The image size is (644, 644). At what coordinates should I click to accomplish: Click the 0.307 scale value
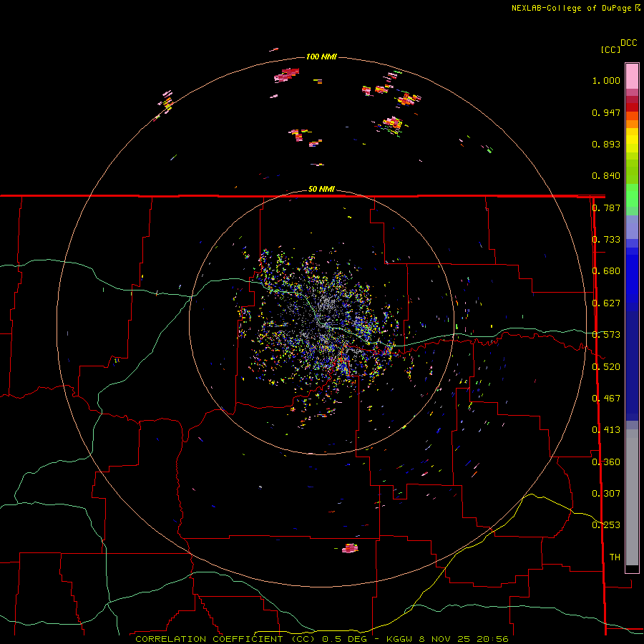(606, 494)
